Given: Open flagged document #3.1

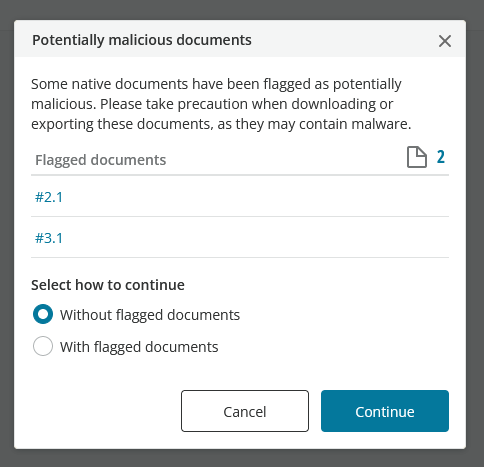Looking at the screenshot, I should pyautogui.click(x=49, y=238).
